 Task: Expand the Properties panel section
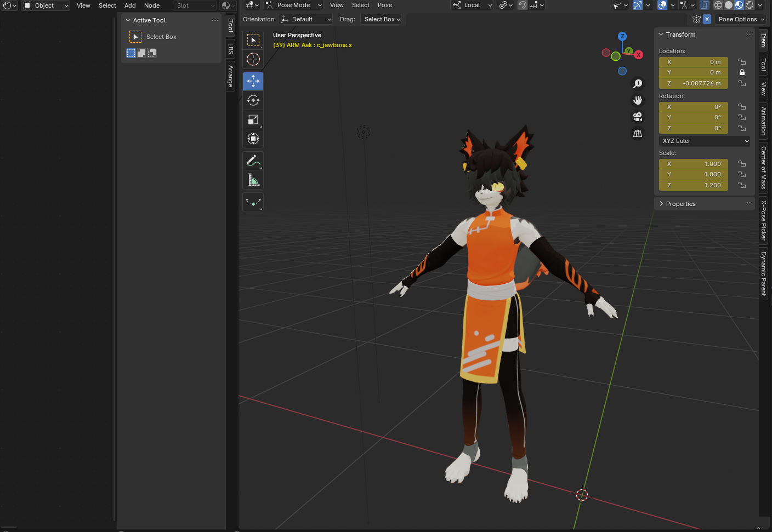[x=680, y=204]
